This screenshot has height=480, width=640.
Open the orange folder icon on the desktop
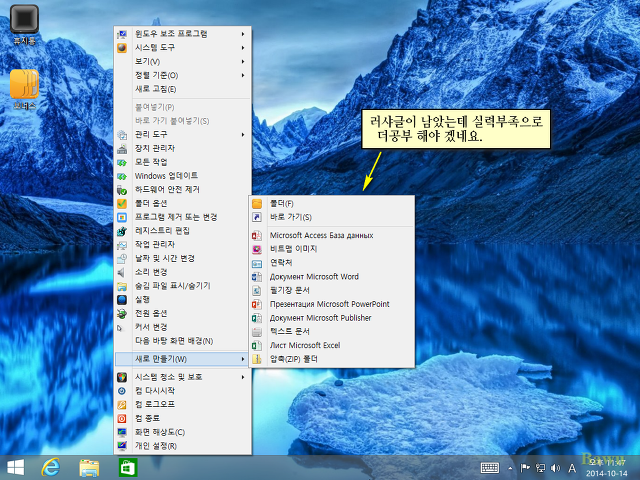(x=24, y=84)
